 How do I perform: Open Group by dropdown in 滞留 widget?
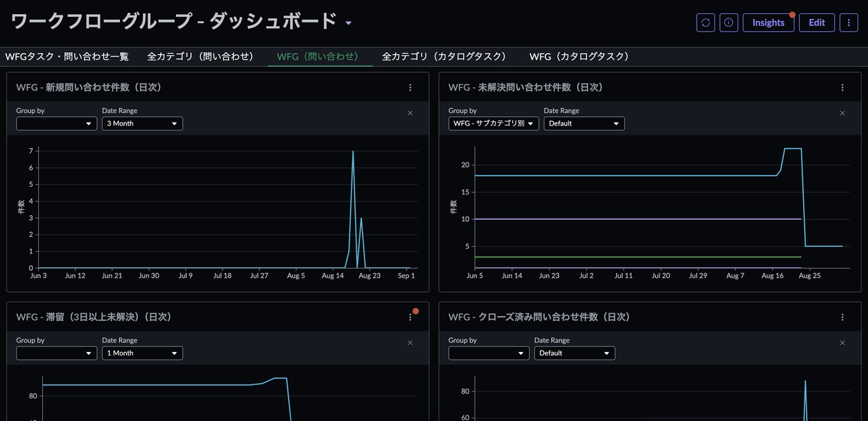click(x=56, y=353)
